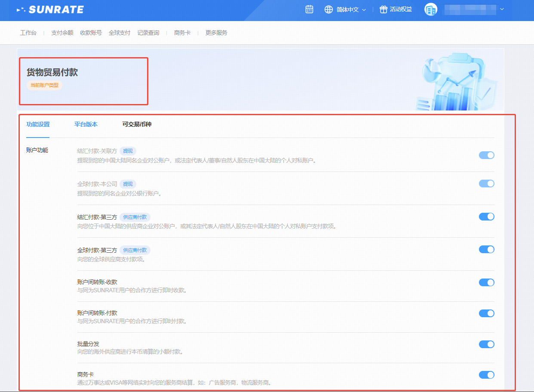
Task: Go to 全球支付 in navigation
Action: coord(120,33)
